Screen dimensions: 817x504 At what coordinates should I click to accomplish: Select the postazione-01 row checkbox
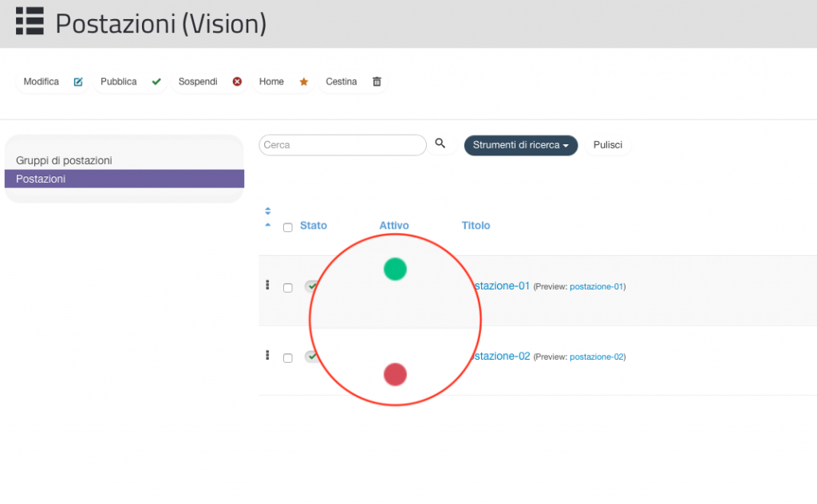(287, 288)
